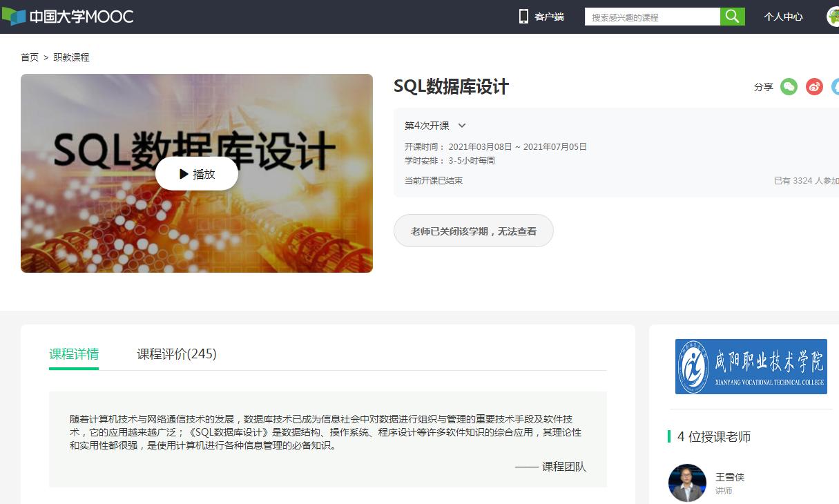Open the user avatar in the top bar
Image resolution: width=839 pixels, height=504 pixels.
coord(833,17)
